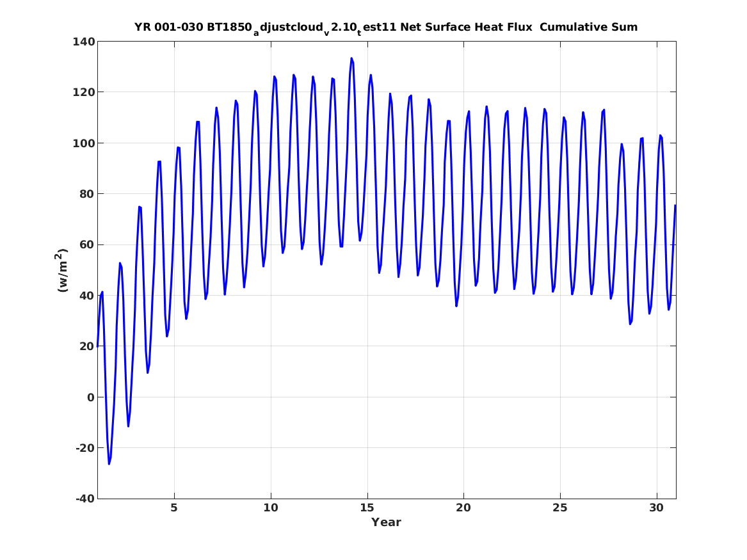This screenshot has height=560, width=747.
Task: Click x-axis tick label 5
Action: click(174, 508)
